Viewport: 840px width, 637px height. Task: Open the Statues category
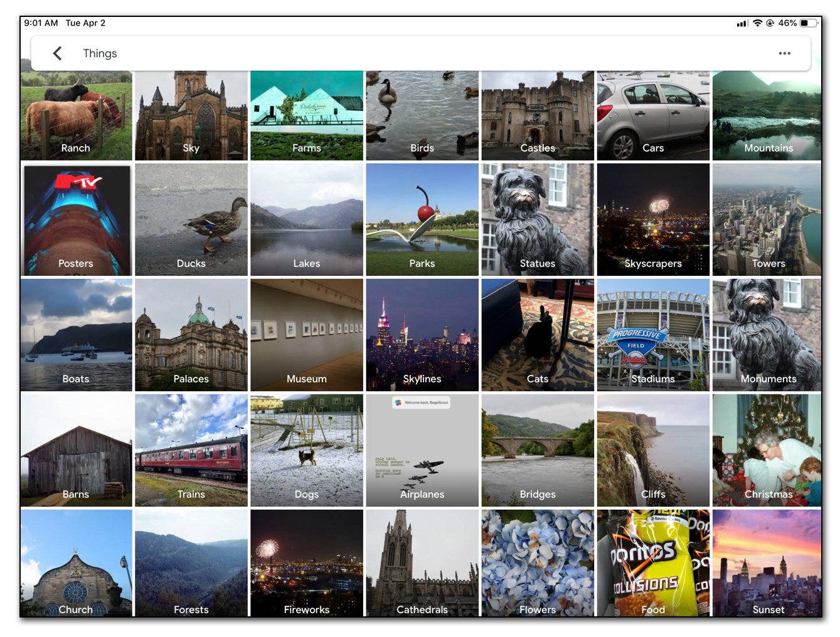(x=538, y=219)
